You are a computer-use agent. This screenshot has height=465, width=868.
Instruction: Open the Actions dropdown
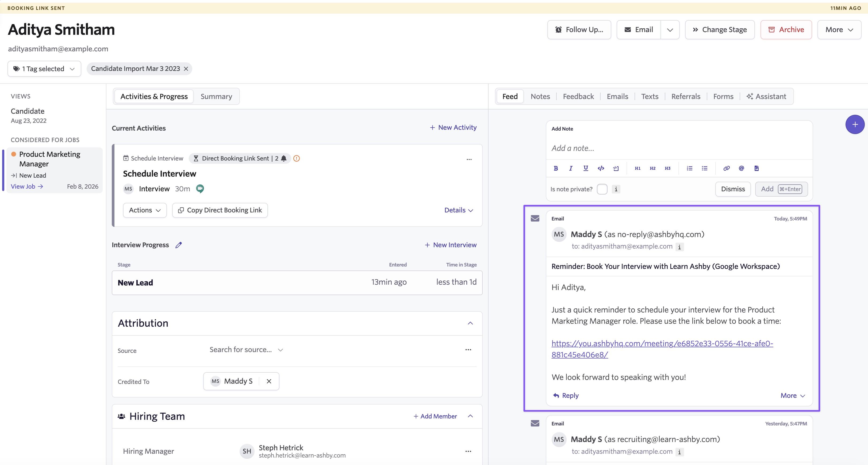pos(145,210)
